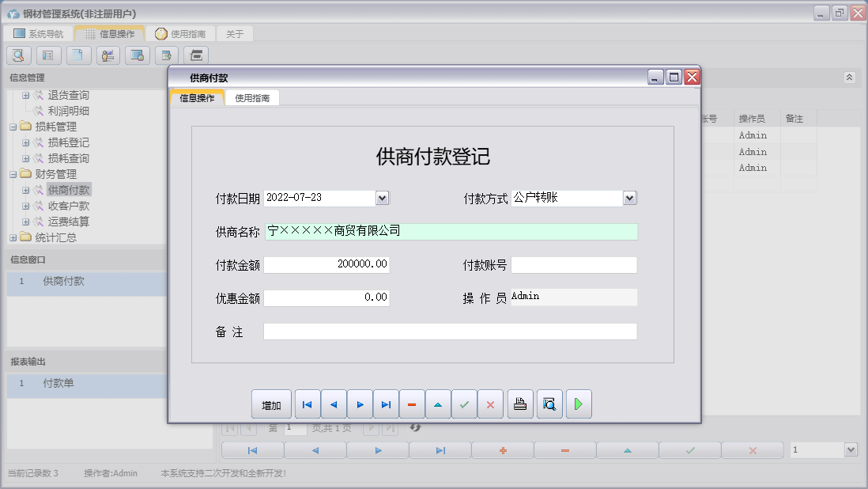The image size is (868, 489).
Task: Open print preview in the payment dialog
Action: 549,404
